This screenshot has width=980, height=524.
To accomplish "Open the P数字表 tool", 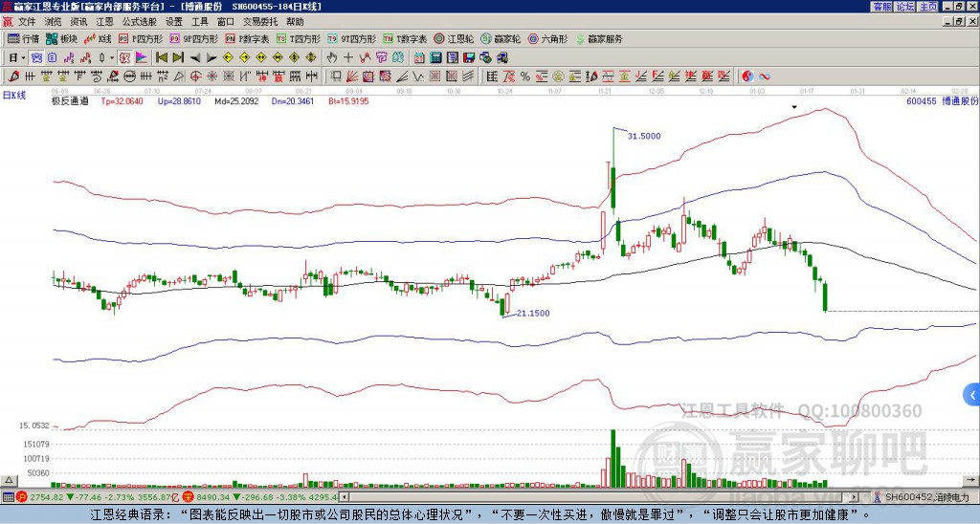I will click(248, 38).
